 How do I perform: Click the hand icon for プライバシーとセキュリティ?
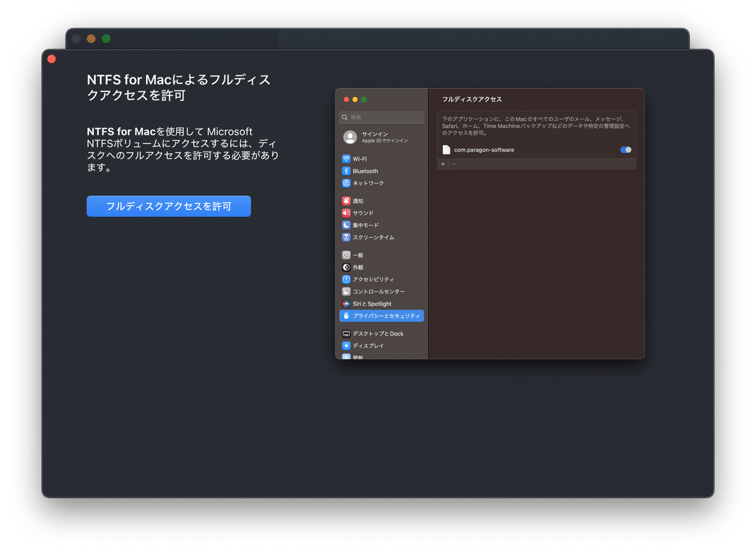pos(346,316)
